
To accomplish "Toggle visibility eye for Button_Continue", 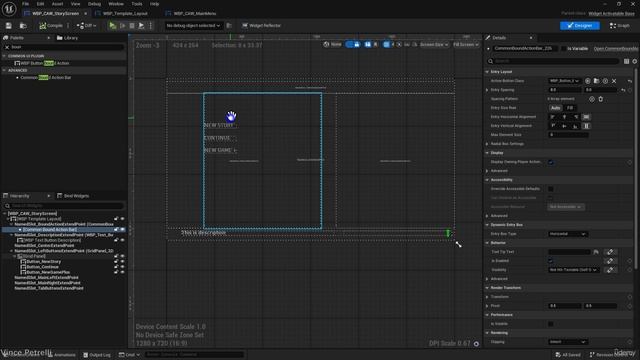I will 122,267.
